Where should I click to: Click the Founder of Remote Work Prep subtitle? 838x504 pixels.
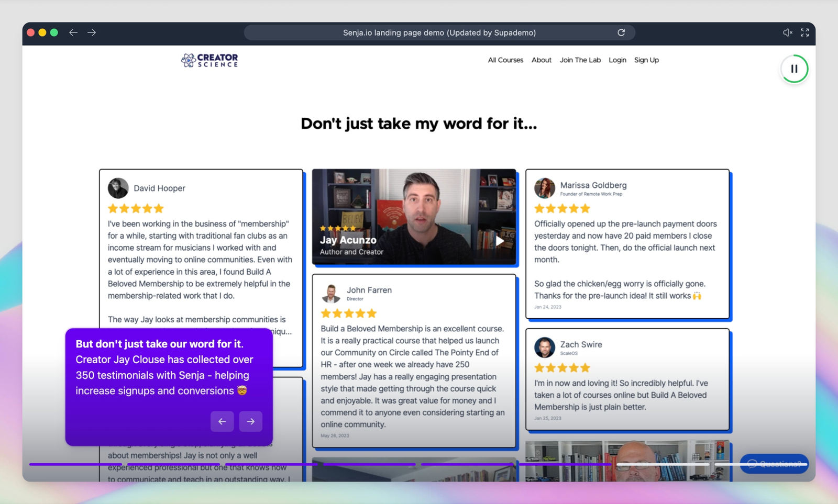click(591, 194)
